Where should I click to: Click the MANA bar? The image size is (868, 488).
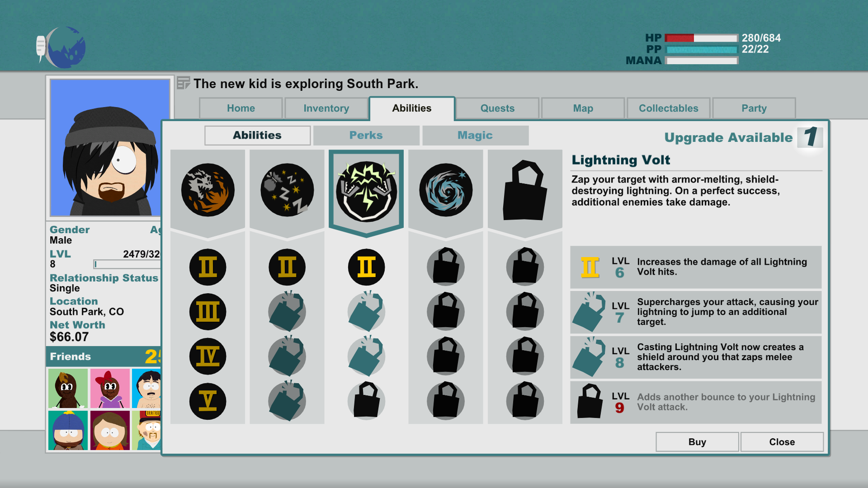(x=701, y=61)
